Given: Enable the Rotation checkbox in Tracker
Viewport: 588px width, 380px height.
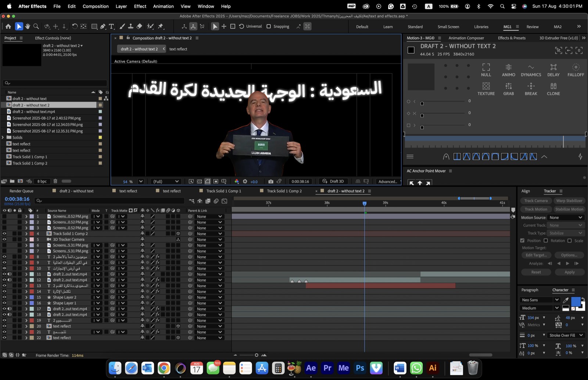Looking at the screenshot, I should pos(546,241).
